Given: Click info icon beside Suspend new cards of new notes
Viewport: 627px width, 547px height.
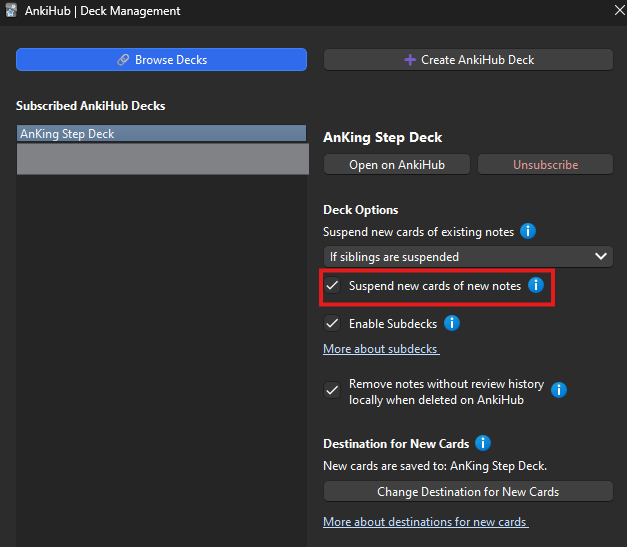Looking at the screenshot, I should click(535, 286).
